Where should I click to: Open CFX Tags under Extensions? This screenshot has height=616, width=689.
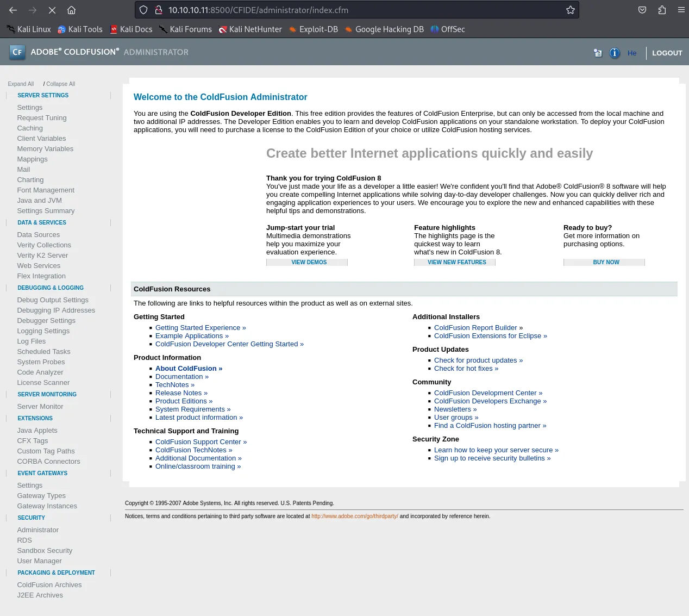click(33, 441)
